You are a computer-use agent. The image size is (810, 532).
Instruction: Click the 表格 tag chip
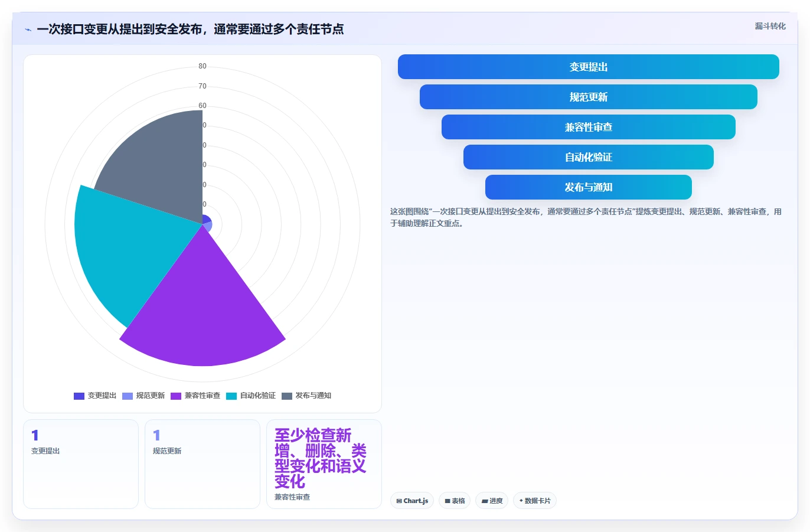455,501
